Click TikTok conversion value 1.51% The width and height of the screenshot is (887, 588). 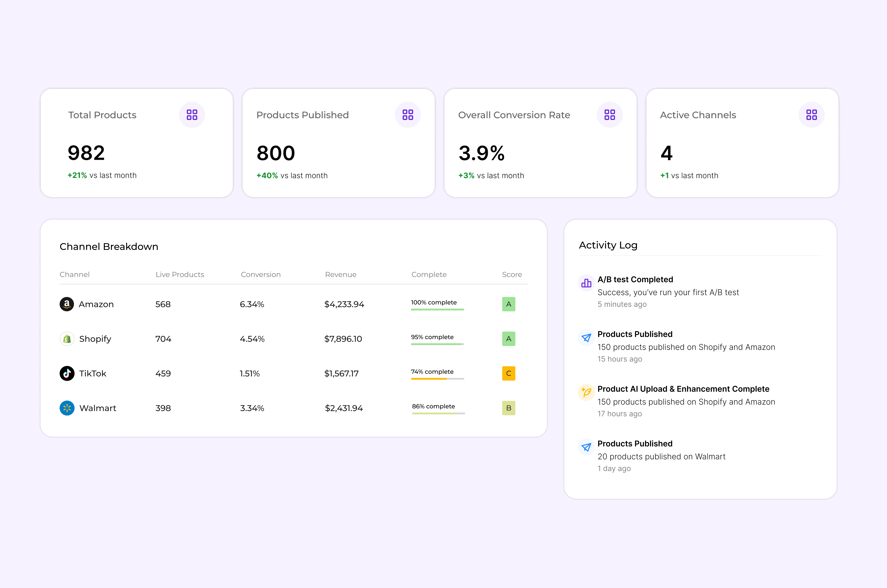(250, 373)
